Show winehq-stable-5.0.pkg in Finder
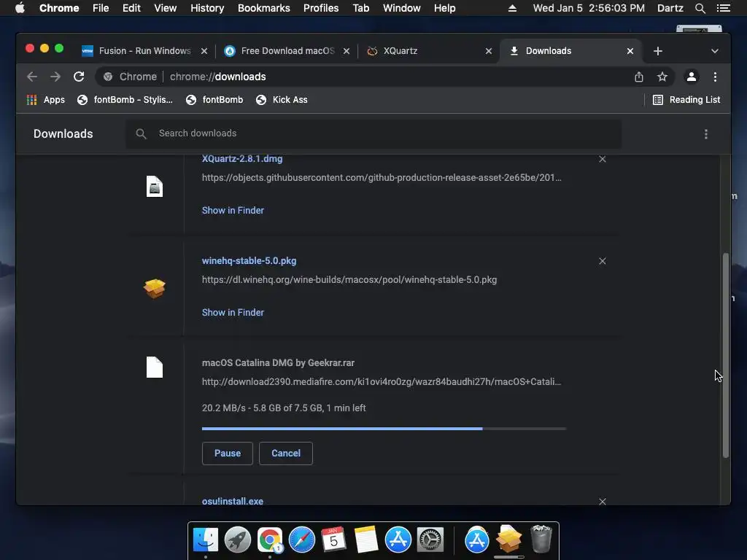Viewport: 747px width, 560px height. (233, 312)
